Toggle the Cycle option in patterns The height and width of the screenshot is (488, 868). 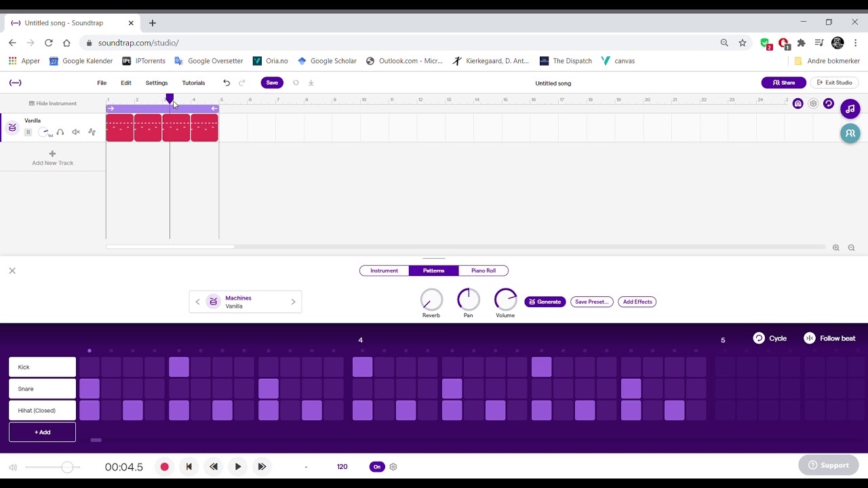pyautogui.click(x=770, y=338)
